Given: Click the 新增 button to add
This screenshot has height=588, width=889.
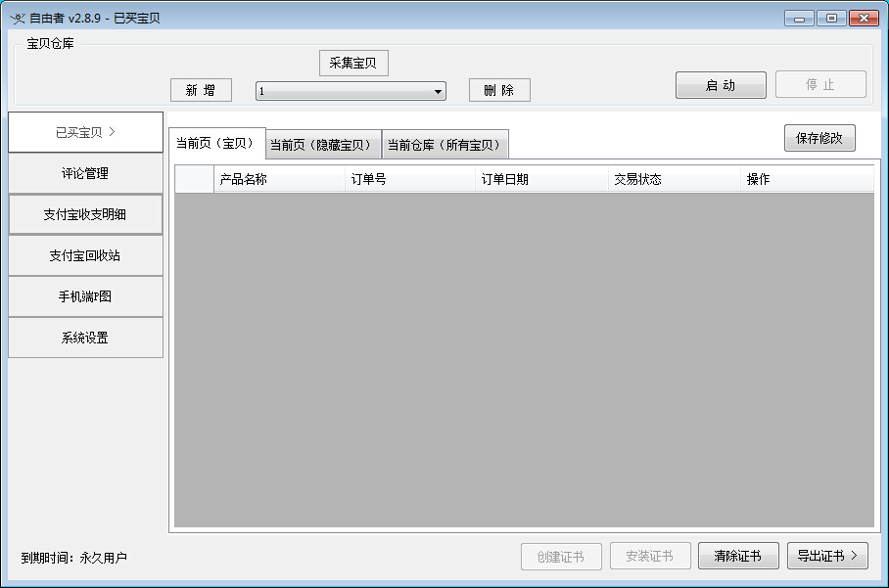Looking at the screenshot, I should 200,90.
